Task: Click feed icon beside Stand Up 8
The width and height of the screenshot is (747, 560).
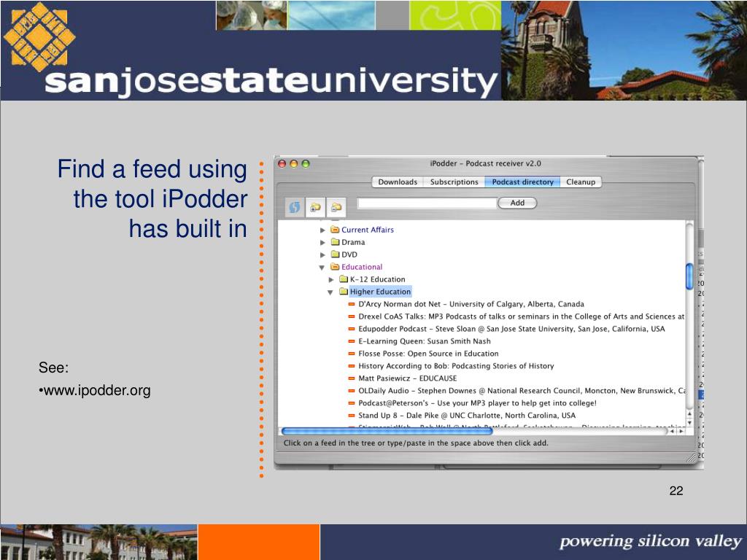Action: click(352, 415)
